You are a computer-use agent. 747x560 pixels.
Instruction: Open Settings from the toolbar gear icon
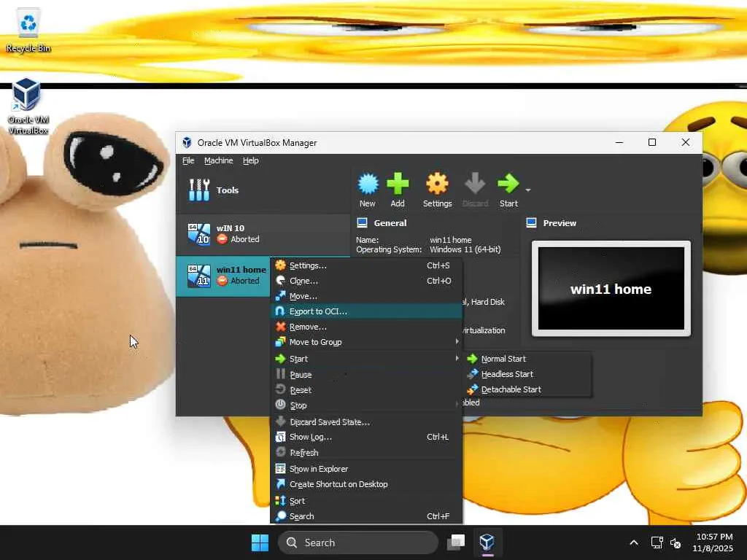click(x=437, y=184)
